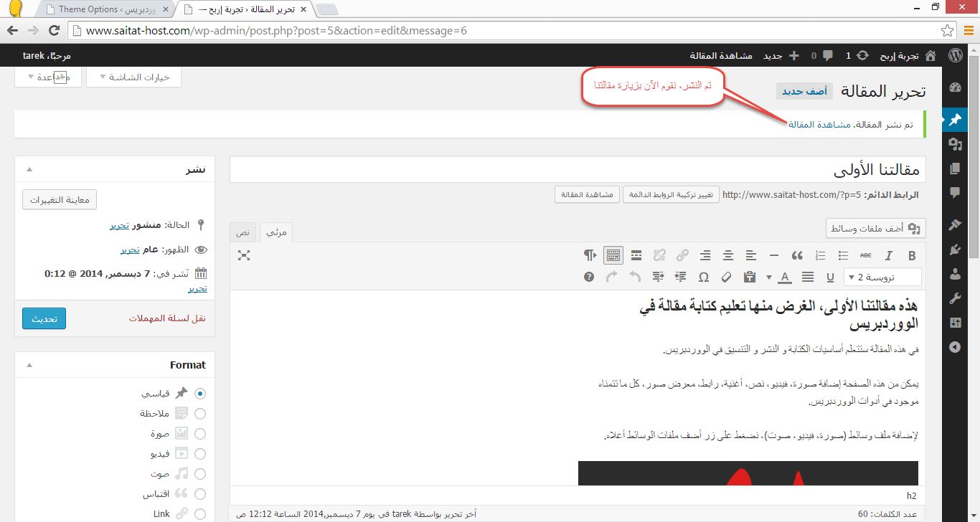Click the remove link icon
Viewport: 980px width, 522px height.
[659, 255]
